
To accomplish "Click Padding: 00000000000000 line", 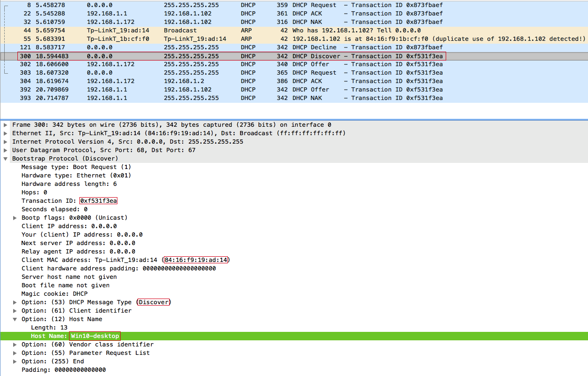I will pos(63,370).
